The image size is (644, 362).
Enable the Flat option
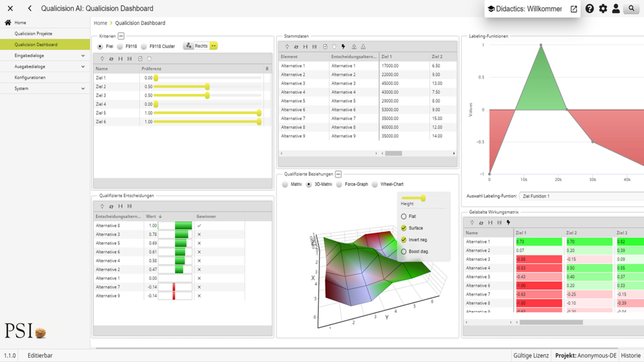coord(404,217)
